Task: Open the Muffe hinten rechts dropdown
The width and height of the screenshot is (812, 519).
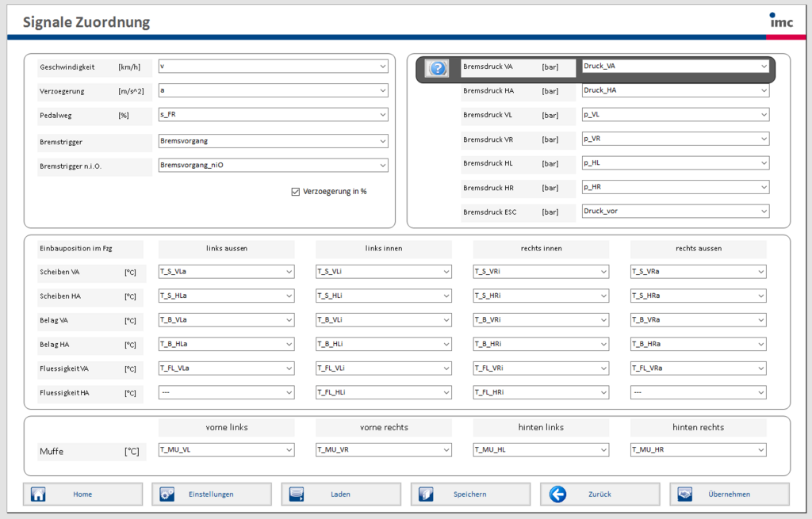Action: click(698, 450)
